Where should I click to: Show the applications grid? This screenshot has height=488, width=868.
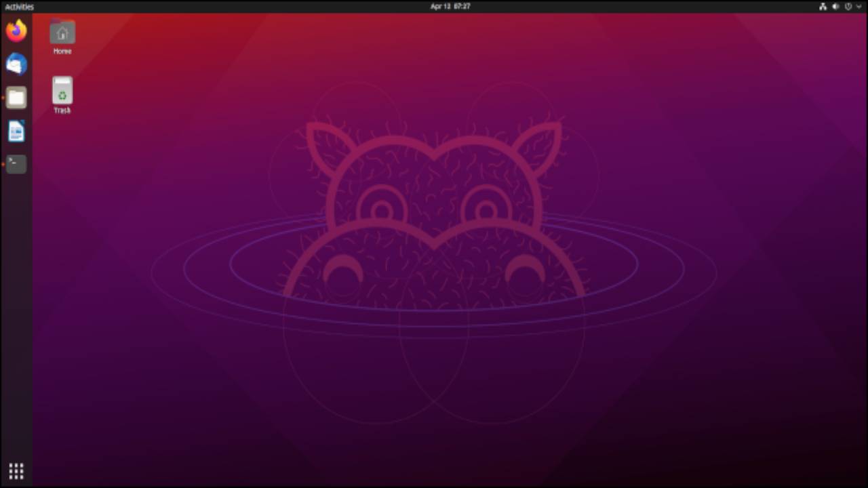[x=16, y=470]
